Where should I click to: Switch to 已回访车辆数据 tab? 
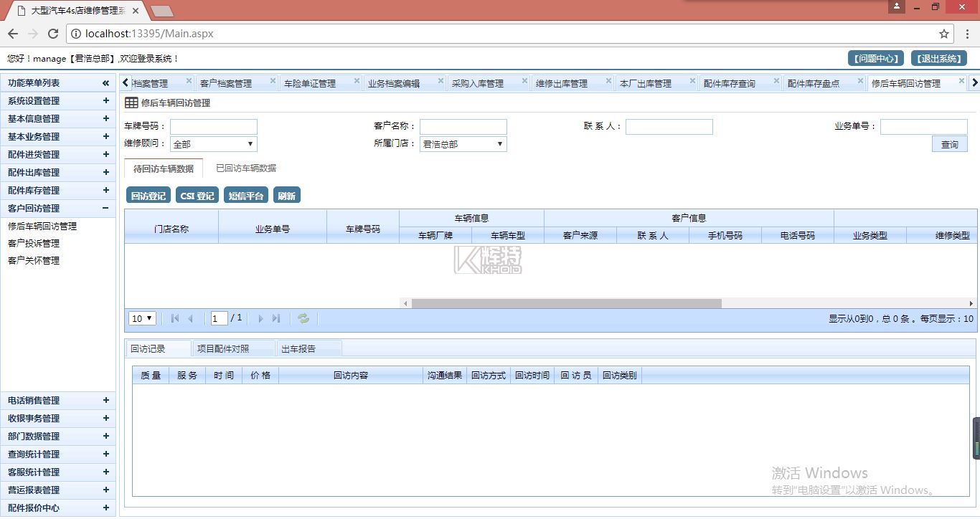point(246,168)
